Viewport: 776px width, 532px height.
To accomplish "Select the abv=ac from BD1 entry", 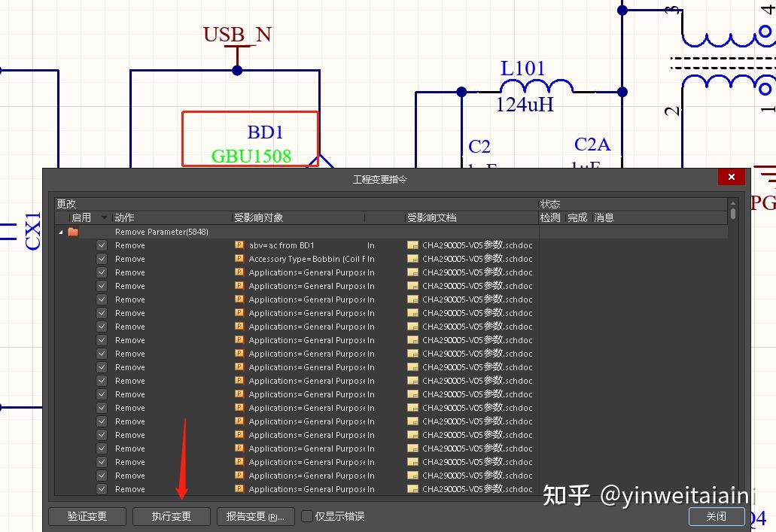I will (281, 245).
